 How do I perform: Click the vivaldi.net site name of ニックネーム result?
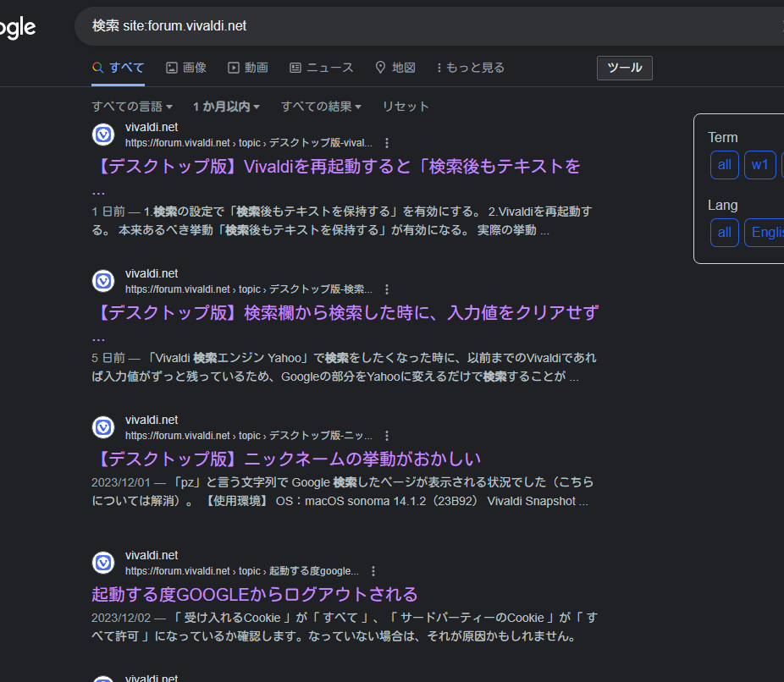point(152,420)
